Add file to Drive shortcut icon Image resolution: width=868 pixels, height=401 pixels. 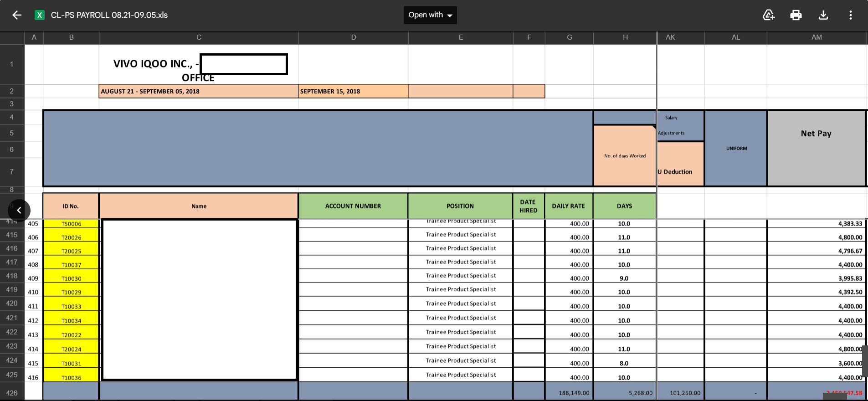769,15
